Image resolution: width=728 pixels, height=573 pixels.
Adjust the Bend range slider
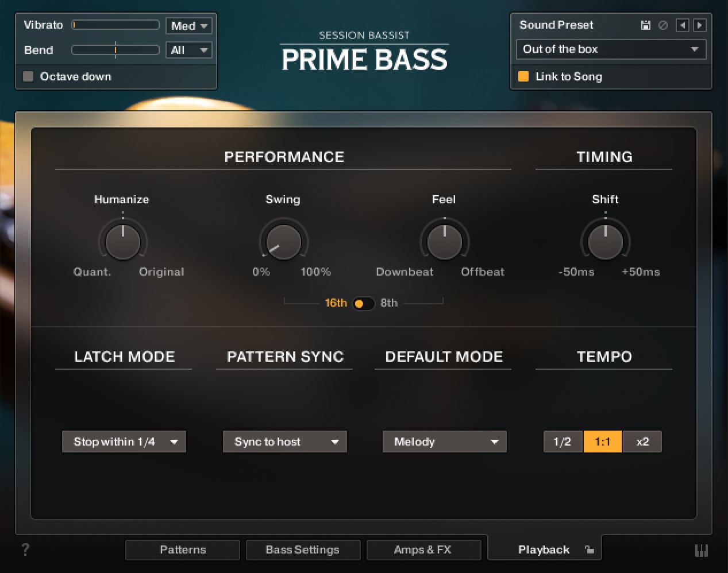(115, 50)
